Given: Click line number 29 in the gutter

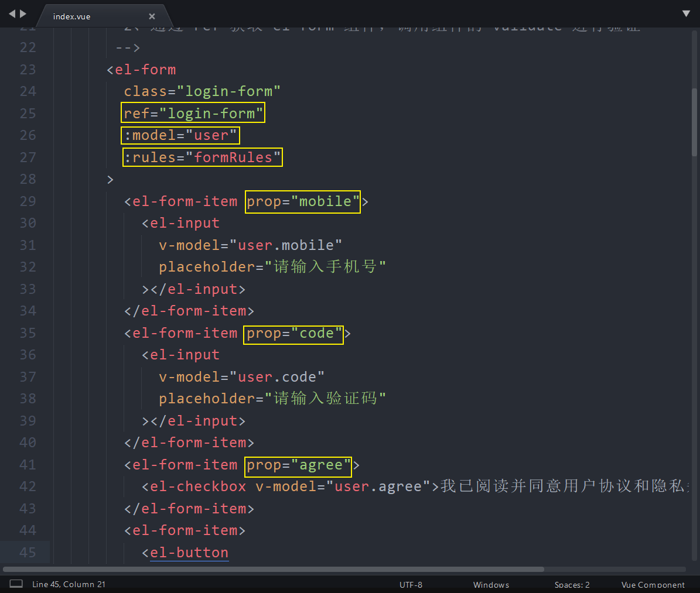Looking at the screenshot, I should click(28, 201).
